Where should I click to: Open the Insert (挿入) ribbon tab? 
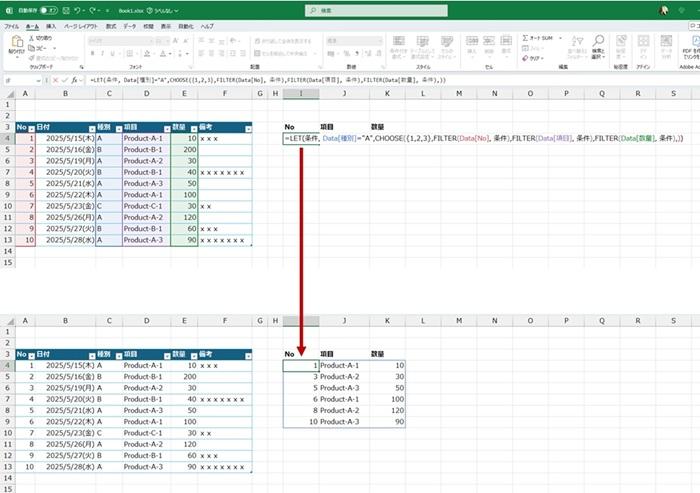pyautogui.click(x=51, y=25)
